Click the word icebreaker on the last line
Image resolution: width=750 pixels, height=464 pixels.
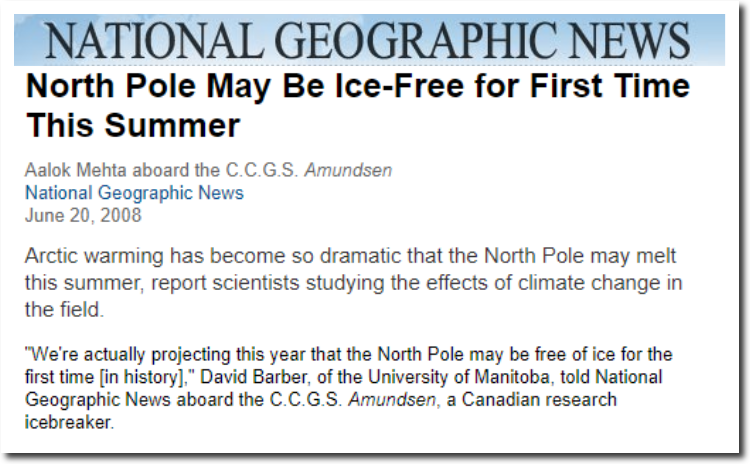(x=69, y=422)
